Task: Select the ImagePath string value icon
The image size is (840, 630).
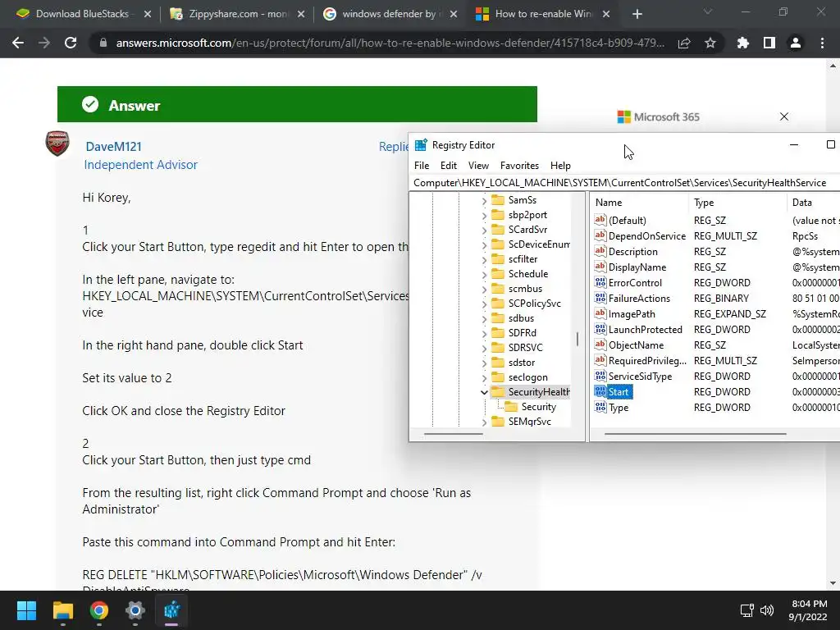Action: (x=600, y=313)
